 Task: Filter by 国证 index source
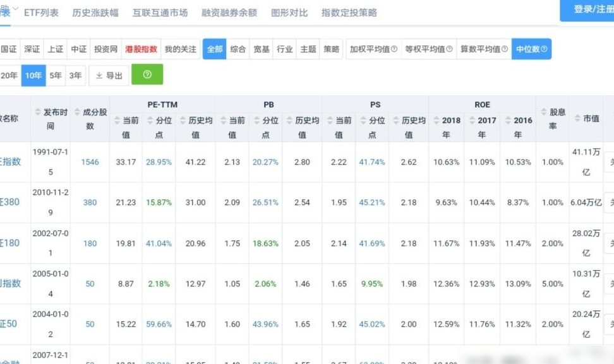(9, 49)
